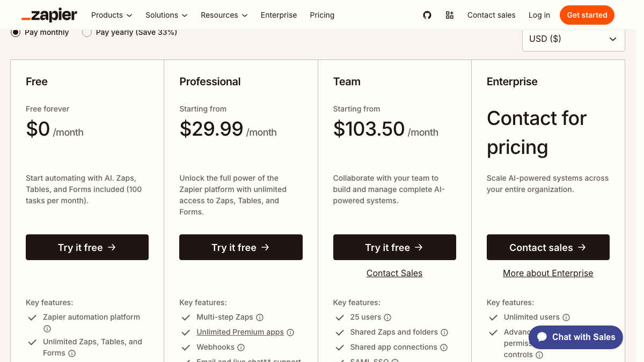Open the Pricing nav item
This screenshot has width=644, height=362.
[322, 15]
